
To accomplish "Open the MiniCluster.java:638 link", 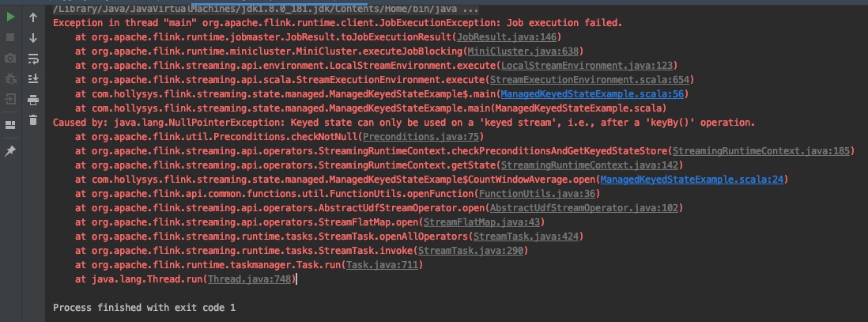I will click(523, 51).
